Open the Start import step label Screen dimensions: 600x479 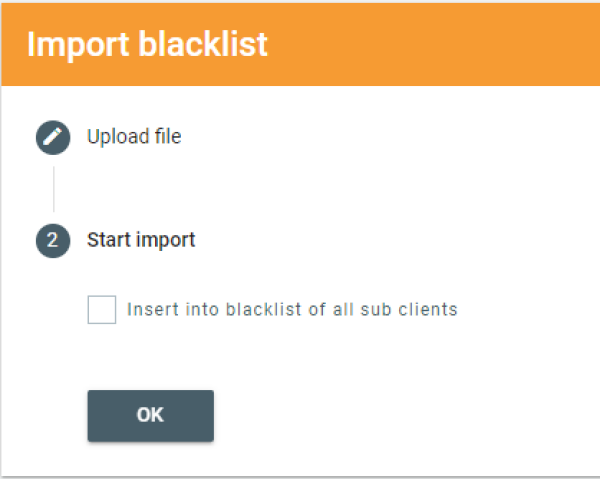coord(141,240)
